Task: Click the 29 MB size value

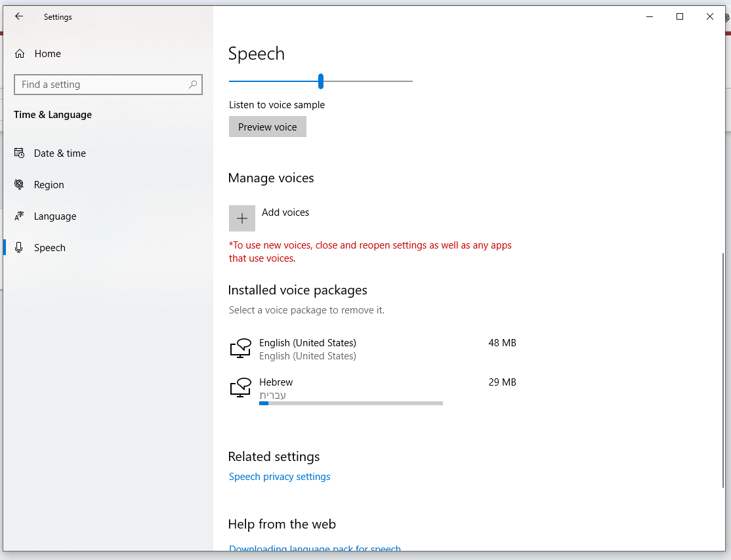Action: tap(502, 382)
